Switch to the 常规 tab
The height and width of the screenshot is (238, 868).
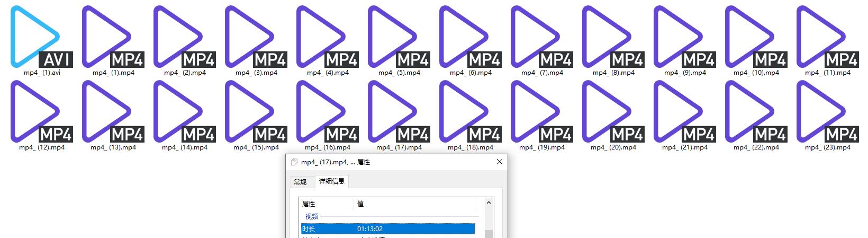(300, 182)
